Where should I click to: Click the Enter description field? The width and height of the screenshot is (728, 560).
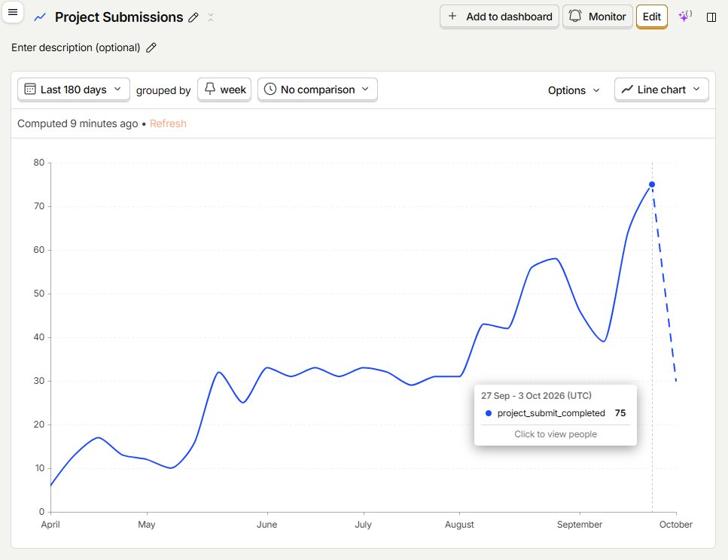point(76,48)
